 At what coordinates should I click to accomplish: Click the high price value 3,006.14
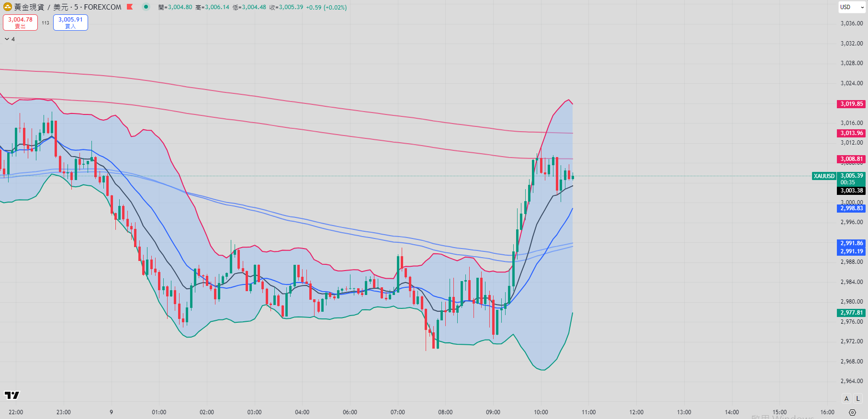217,7
